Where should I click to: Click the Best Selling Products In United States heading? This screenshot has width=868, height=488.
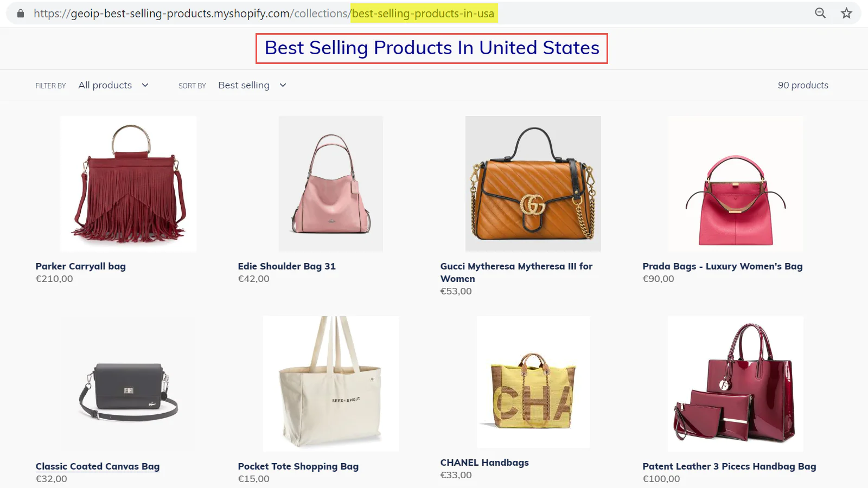432,48
